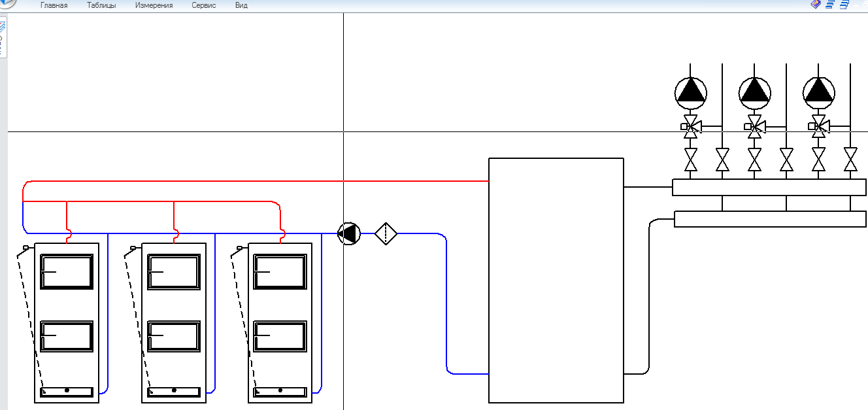Image resolution: width=868 pixels, height=410 pixels.
Task: Open the Главная ribbon tab
Action: [54, 5]
